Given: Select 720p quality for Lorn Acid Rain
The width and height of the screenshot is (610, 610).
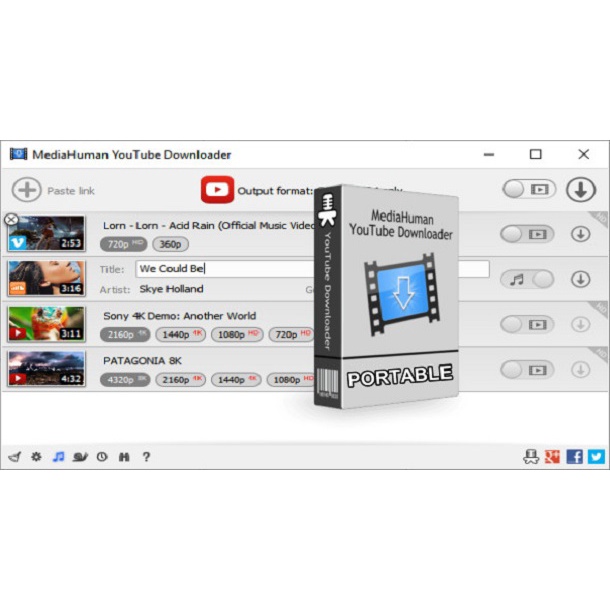Looking at the screenshot, I should point(124,244).
